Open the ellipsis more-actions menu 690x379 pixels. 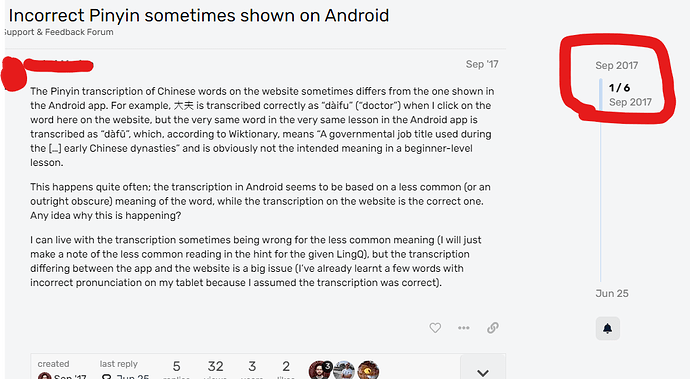point(463,328)
